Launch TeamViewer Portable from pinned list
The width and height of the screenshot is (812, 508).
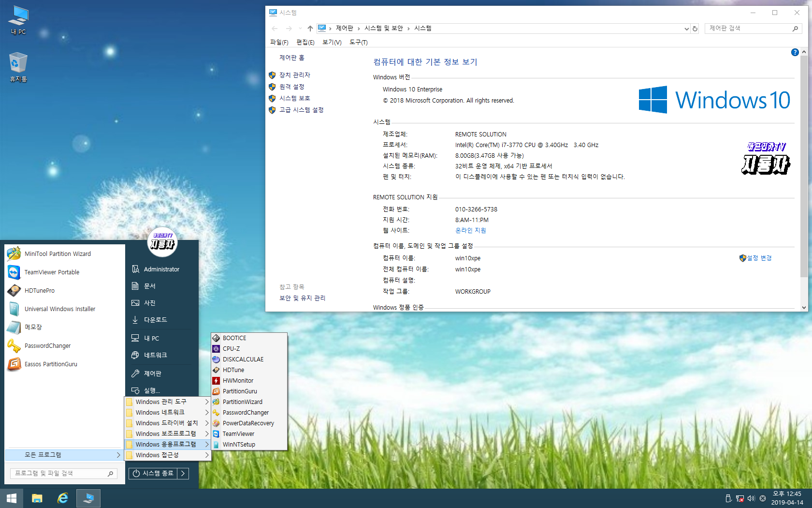(65, 272)
